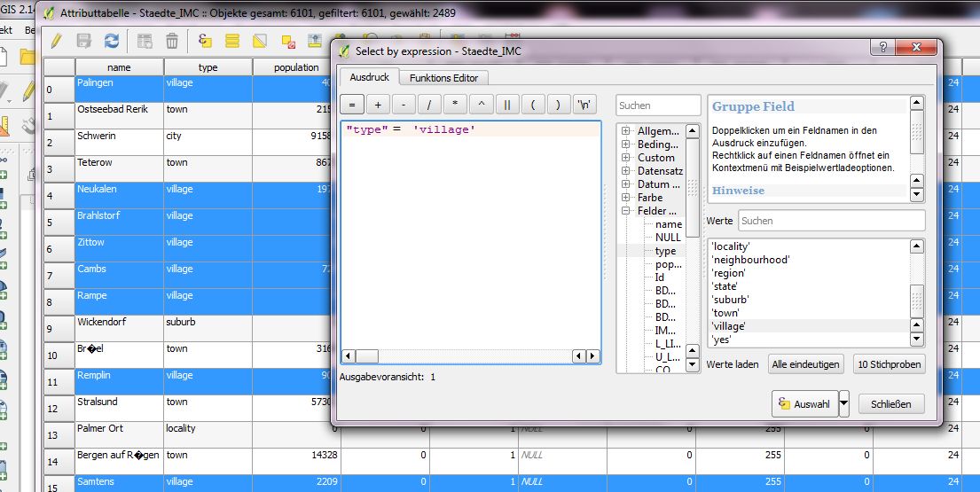Open select by expression tool in toolbar
This screenshot has height=492, width=980.
[x=205, y=41]
